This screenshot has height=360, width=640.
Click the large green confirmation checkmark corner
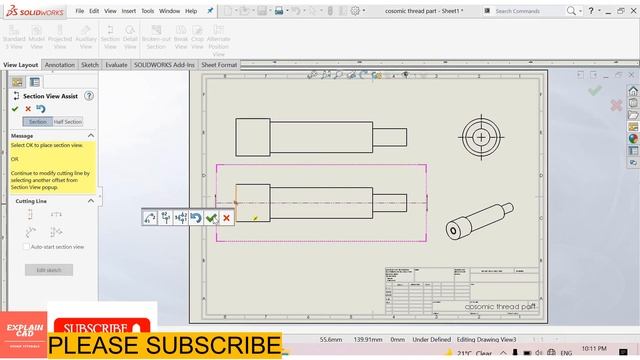(x=595, y=90)
